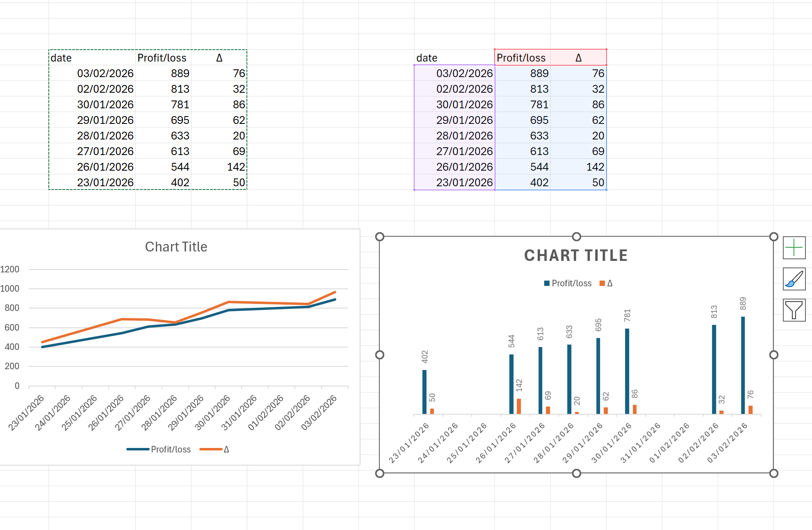The image size is (812, 530).
Task: Select the Δ header cell in right table
Action: point(578,57)
